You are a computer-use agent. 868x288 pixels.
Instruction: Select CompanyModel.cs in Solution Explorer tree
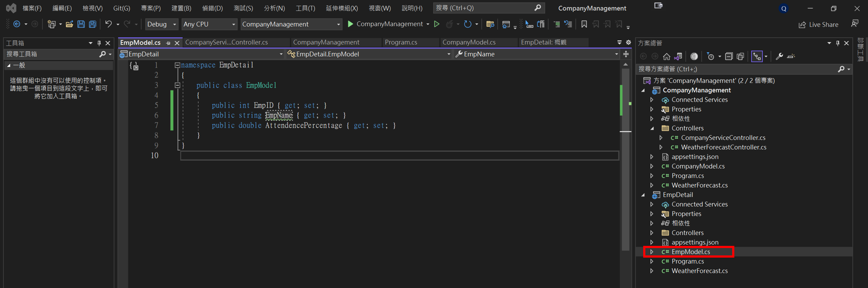coord(698,166)
